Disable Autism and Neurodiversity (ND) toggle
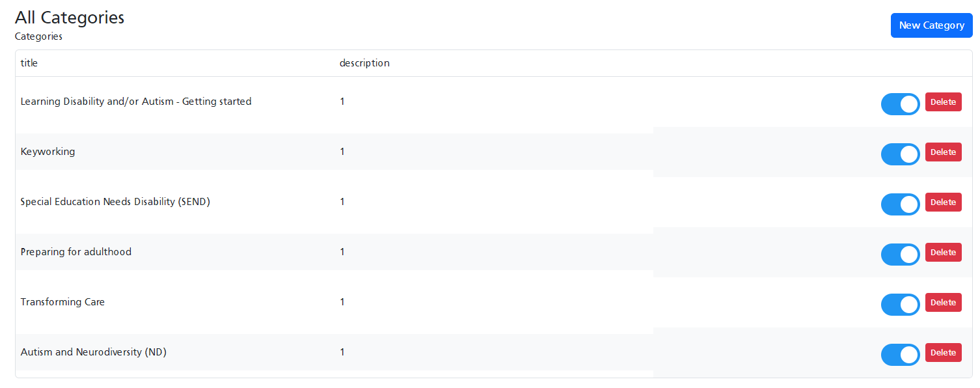Image resolution: width=980 pixels, height=388 pixels. click(900, 355)
